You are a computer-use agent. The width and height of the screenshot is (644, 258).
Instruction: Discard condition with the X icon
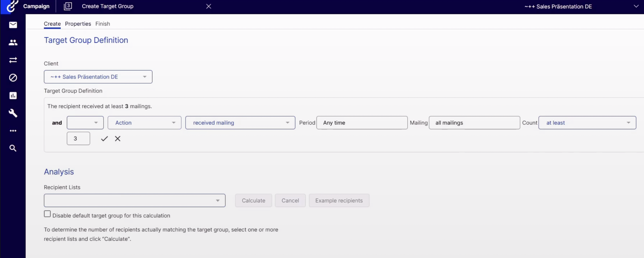click(118, 139)
